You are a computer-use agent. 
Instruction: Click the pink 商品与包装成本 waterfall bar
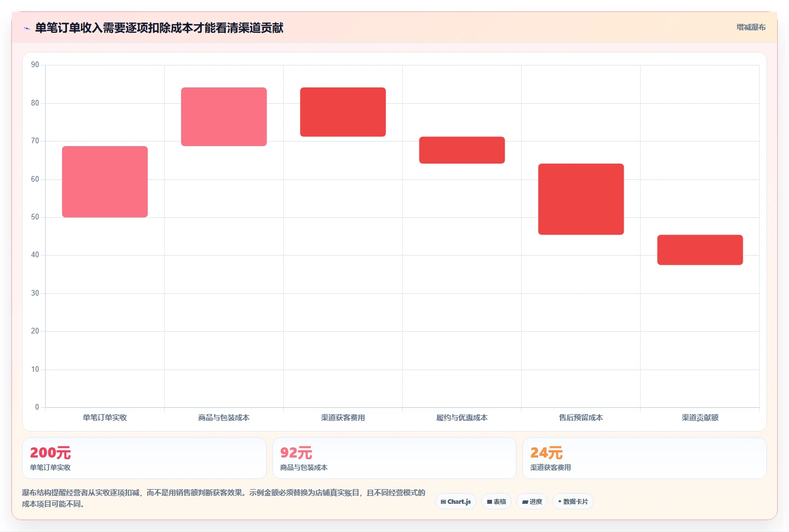(224, 117)
